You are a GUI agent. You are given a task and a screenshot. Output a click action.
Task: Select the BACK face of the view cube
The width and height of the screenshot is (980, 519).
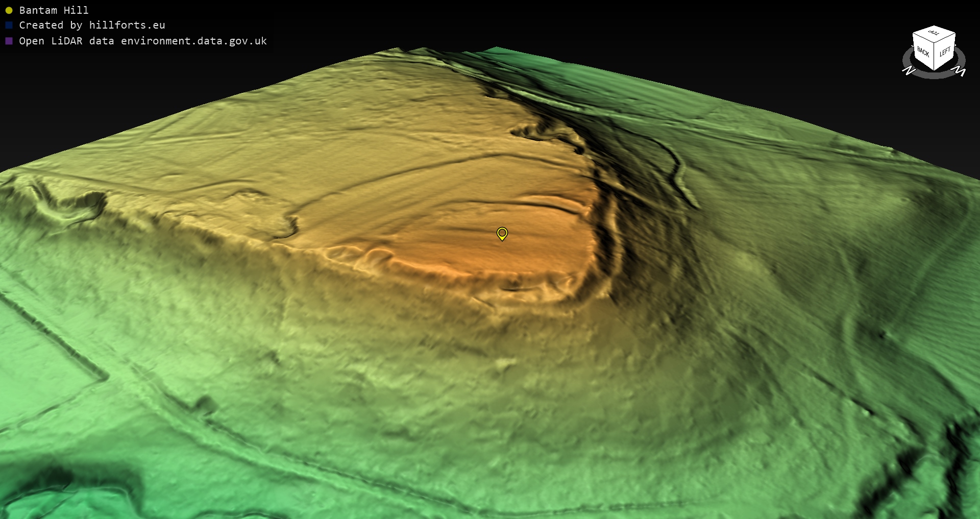[x=923, y=52]
